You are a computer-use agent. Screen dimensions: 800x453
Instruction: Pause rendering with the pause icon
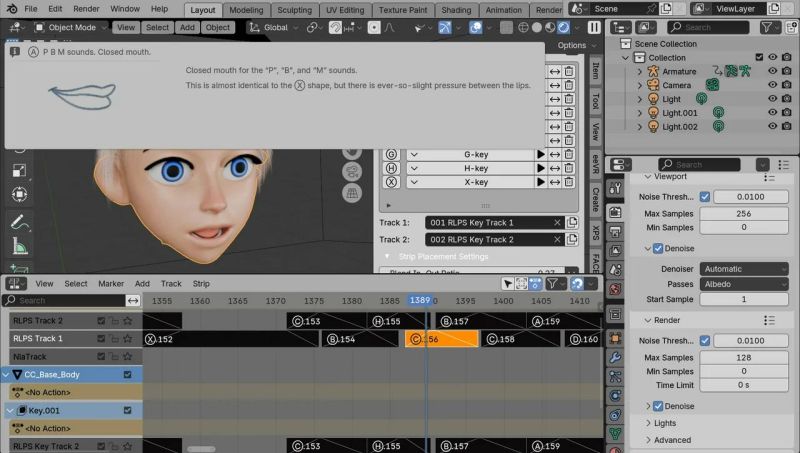tap(594, 28)
